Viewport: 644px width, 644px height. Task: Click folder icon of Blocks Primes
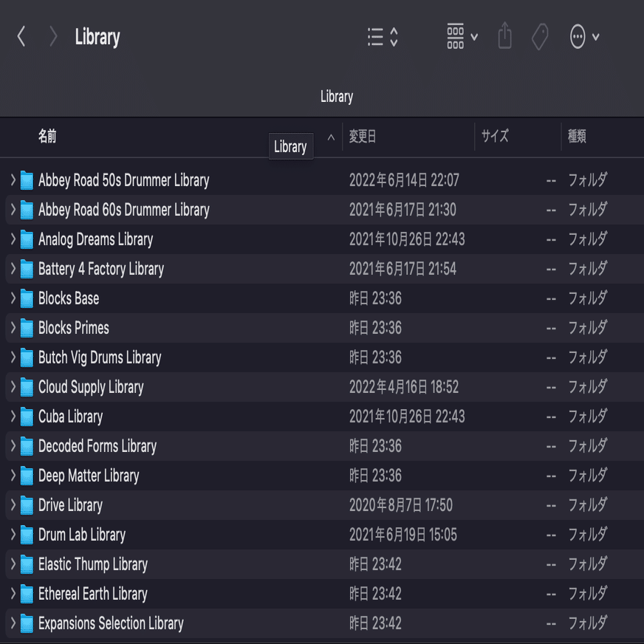(27, 328)
